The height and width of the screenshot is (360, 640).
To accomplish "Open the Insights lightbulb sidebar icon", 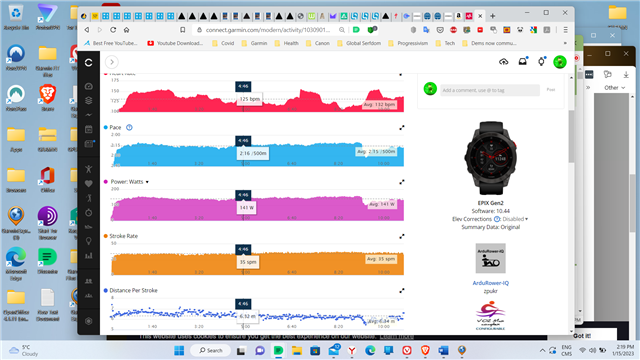I will [x=89, y=241].
